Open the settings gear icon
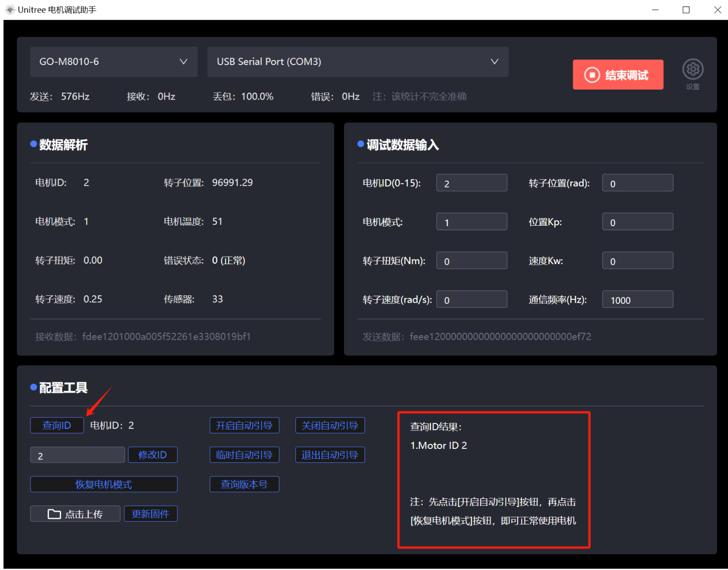The width and height of the screenshot is (728, 570). click(x=692, y=70)
